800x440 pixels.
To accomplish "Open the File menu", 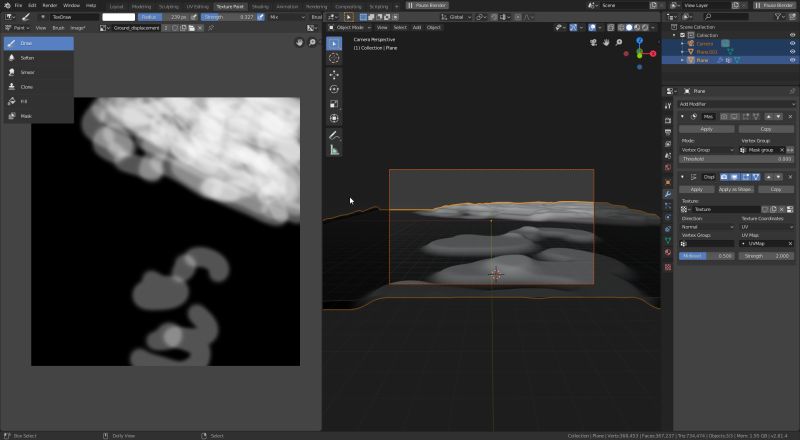I will coord(18,5).
